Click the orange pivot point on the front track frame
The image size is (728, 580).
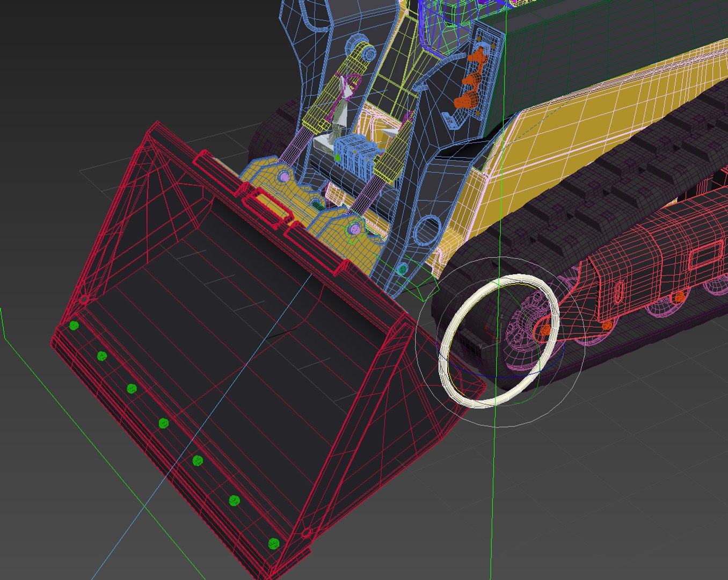click(545, 330)
